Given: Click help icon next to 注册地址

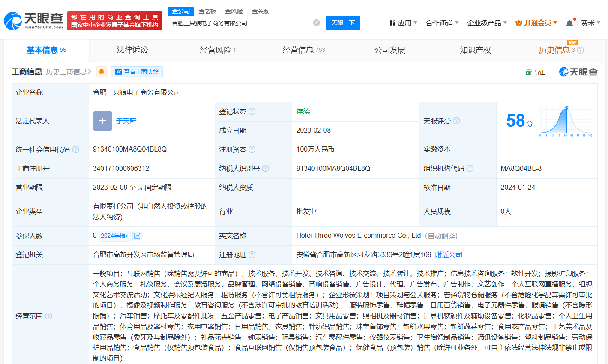Looking at the screenshot, I should click(252, 255).
